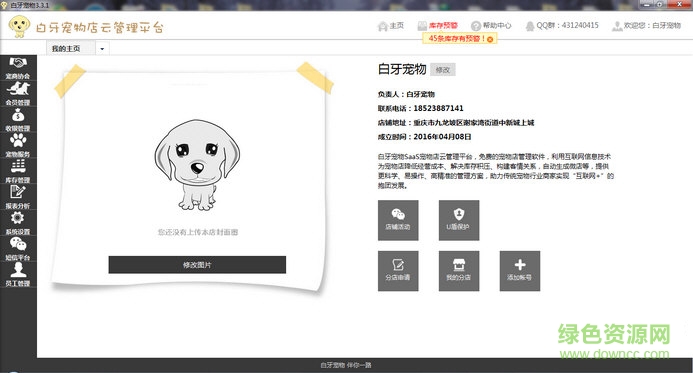Click the 白牙宠物 shop name heading
This screenshot has width=693, height=373.
(x=402, y=69)
